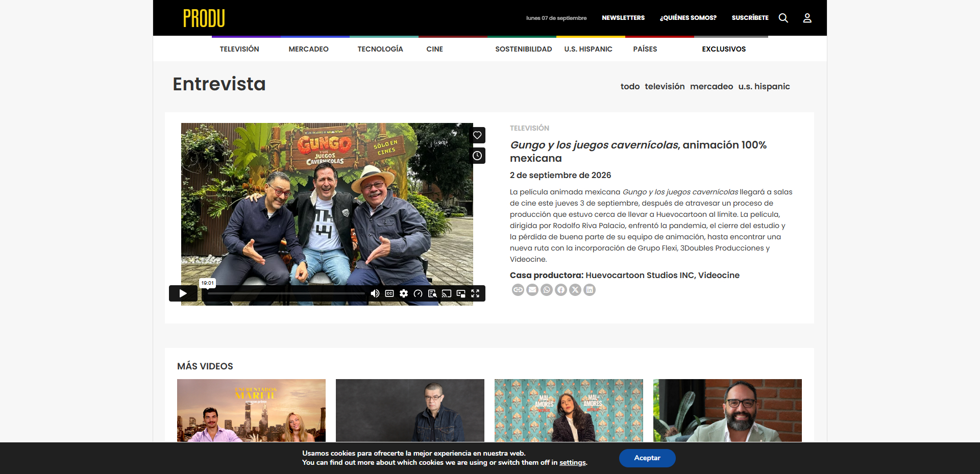Image resolution: width=980 pixels, height=474 pixels.
Task: Add video to watch later
Action: point(477,156)
